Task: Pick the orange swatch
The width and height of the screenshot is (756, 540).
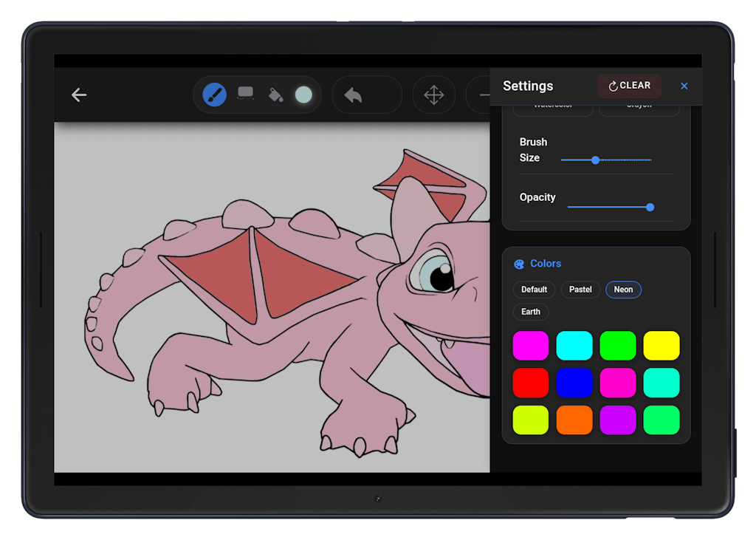Action: tap(574, 420)
